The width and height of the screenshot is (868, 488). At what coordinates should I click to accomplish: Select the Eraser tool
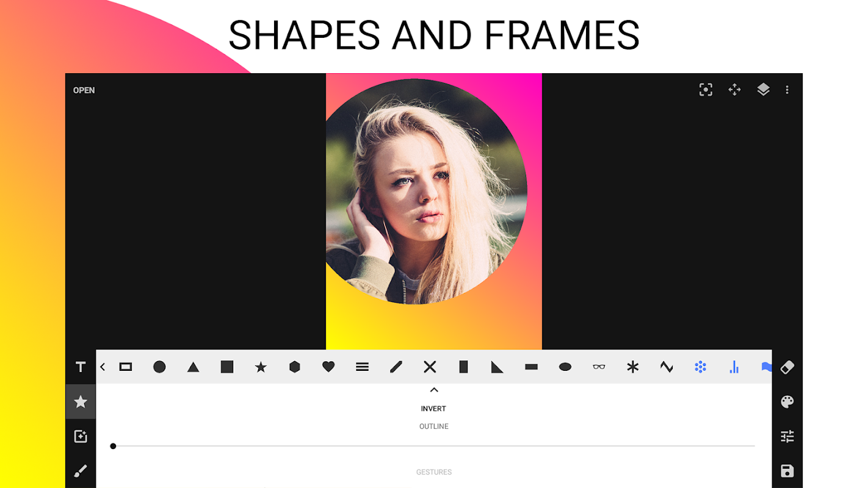point(787,367)
